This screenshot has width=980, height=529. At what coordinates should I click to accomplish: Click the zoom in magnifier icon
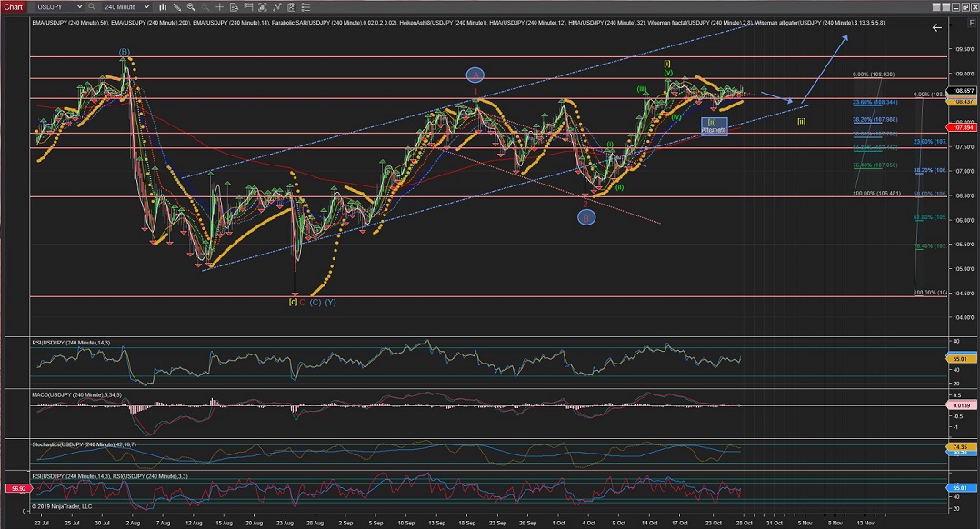click(x=191, y=6)
